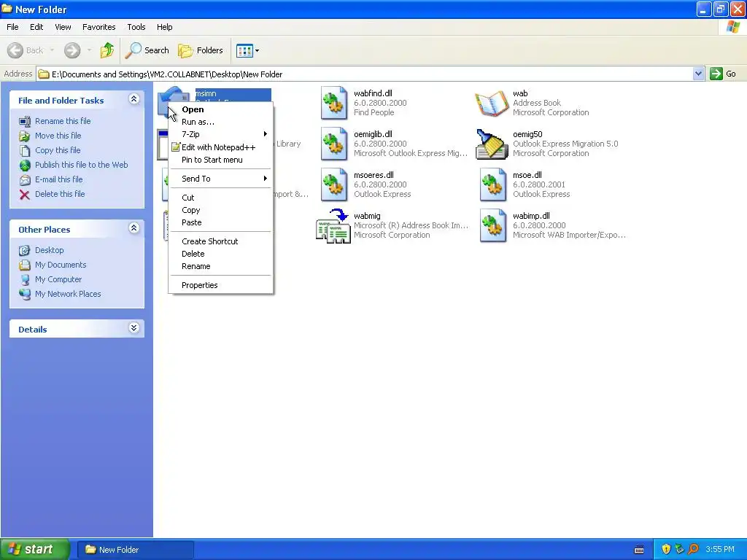
Task: Click Delete this file link
Action: [x=60, y=194]
